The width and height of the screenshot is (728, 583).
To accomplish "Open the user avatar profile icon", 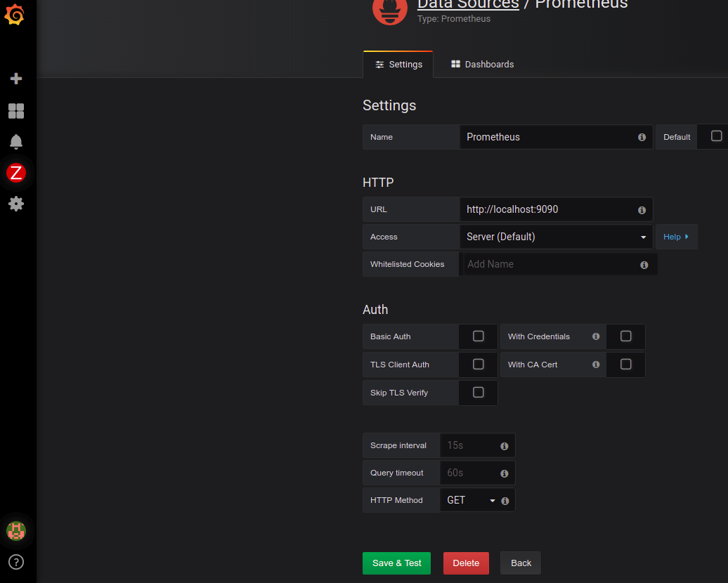I will pos(16,530).
